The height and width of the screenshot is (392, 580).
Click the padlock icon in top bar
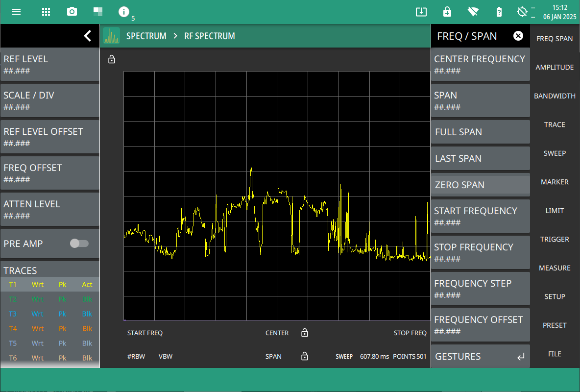[x=447, y=12]
